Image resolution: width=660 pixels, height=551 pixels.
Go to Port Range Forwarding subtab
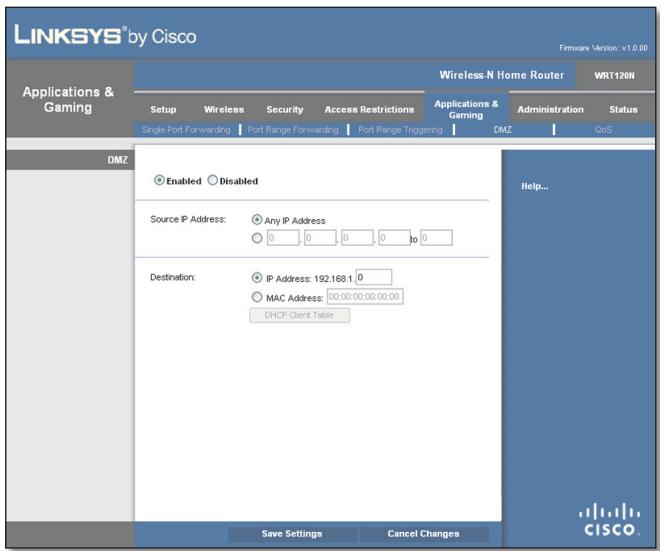(x=293, y=130)
